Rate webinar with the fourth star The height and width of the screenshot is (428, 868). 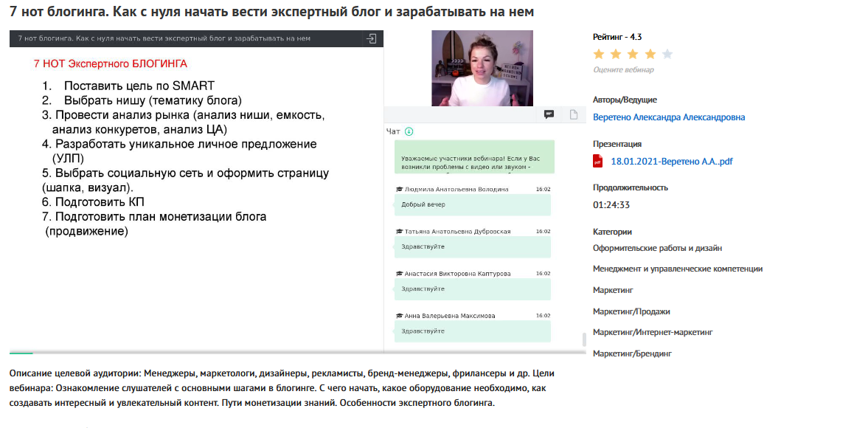[650, 54]
